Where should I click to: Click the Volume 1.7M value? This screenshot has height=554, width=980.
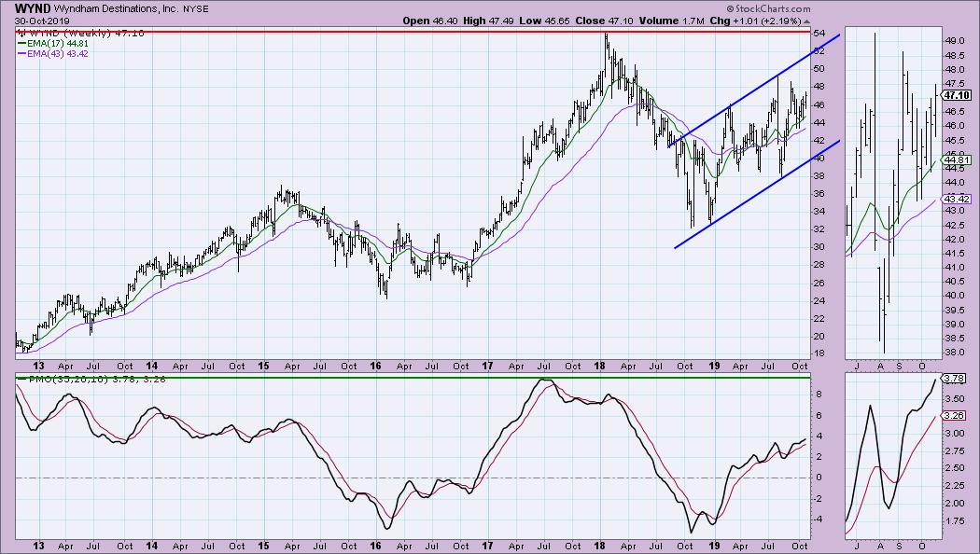click(672, 21)
